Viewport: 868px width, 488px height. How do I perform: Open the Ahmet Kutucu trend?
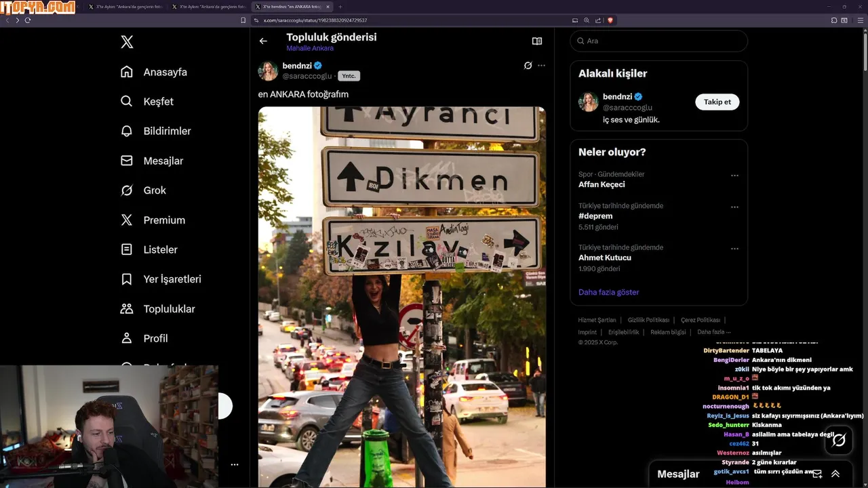pos(605,258)
